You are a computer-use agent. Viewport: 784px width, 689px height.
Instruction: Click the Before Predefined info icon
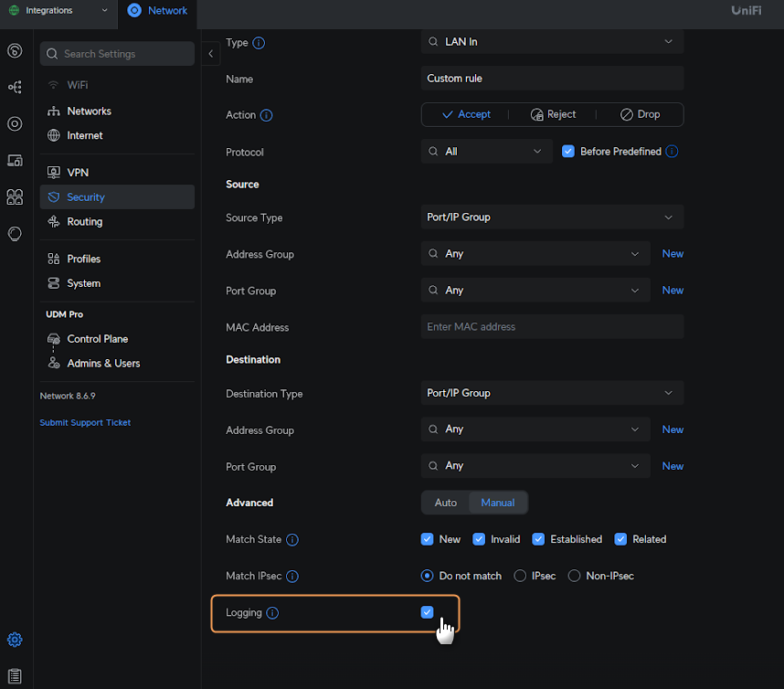tap(672, 152)
